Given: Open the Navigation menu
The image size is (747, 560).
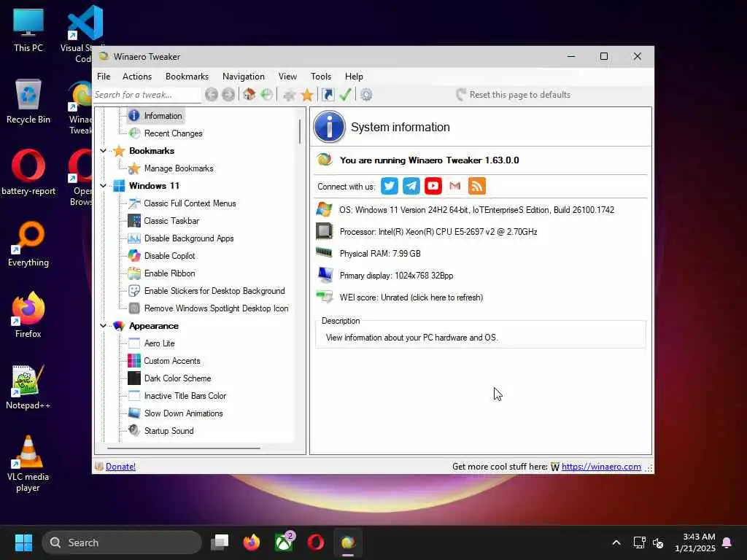Looking at the screenshot, I should click(x=244, y=76).
